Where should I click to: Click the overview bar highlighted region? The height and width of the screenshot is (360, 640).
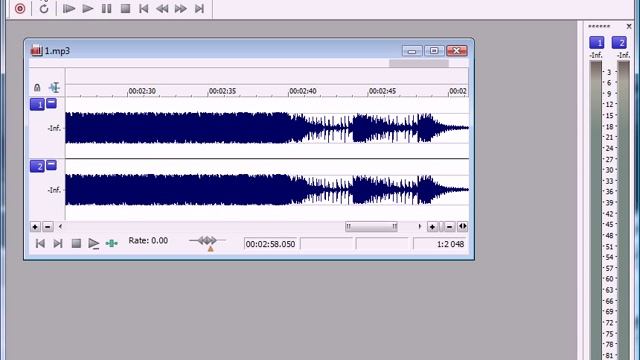click(419, 63)
